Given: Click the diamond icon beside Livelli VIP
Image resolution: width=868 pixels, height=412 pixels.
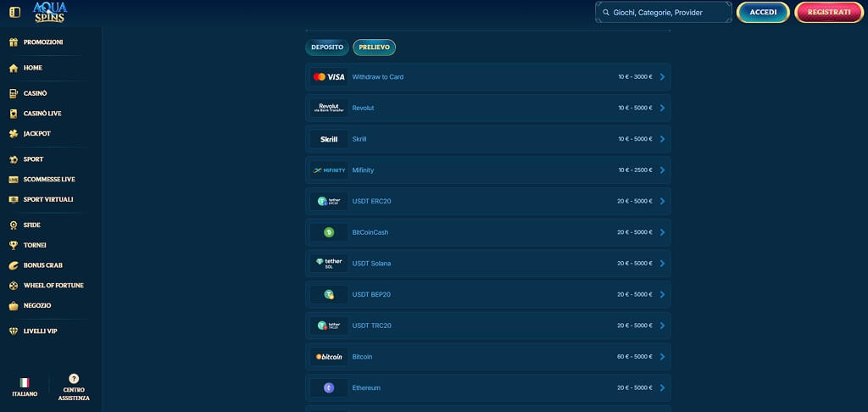Looking at the screenshot, I should tap(14, 331).
